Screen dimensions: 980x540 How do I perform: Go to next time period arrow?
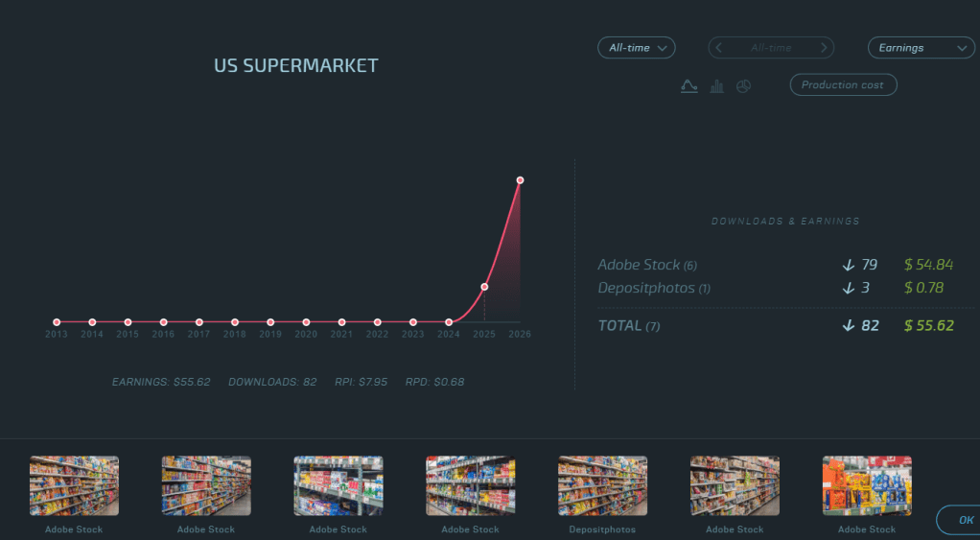(823, 48)
